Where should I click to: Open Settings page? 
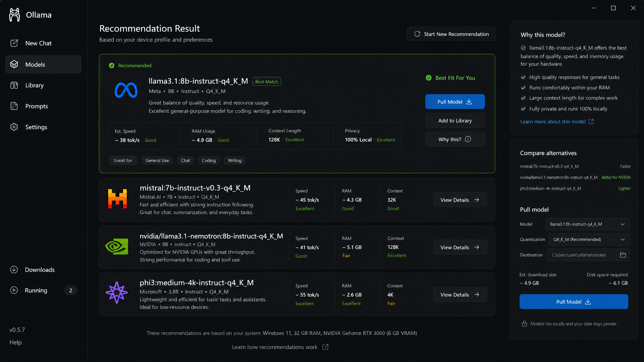pos(44,127)
